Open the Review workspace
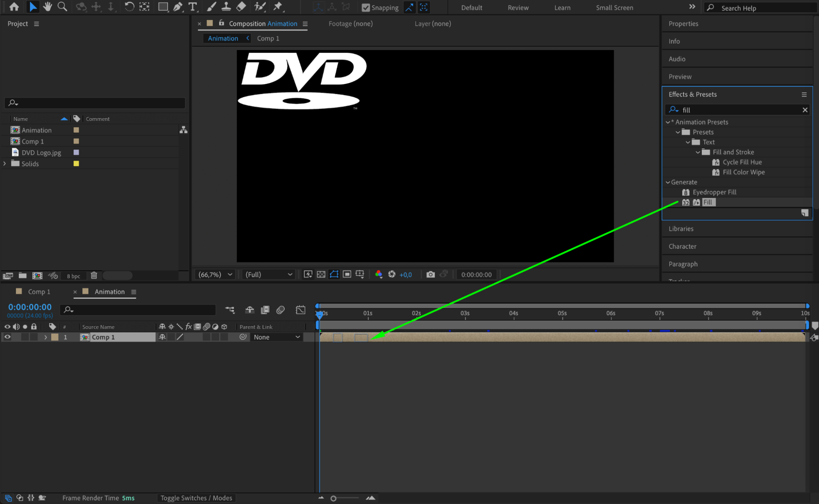The width and height of the screenshot is (819, 504). pos(518,8)
